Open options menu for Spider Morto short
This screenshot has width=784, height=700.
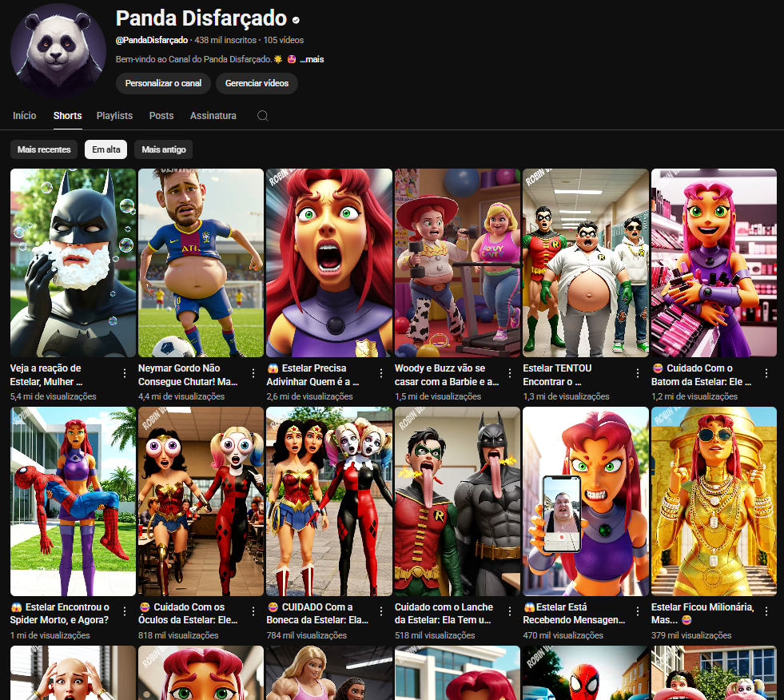(125, 611)
